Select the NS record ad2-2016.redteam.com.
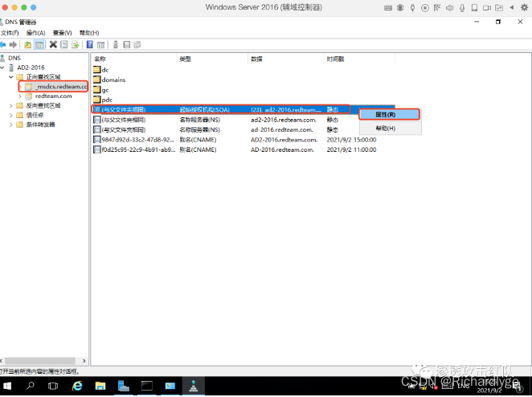This screenshot has height=397, width=532. 243,120
